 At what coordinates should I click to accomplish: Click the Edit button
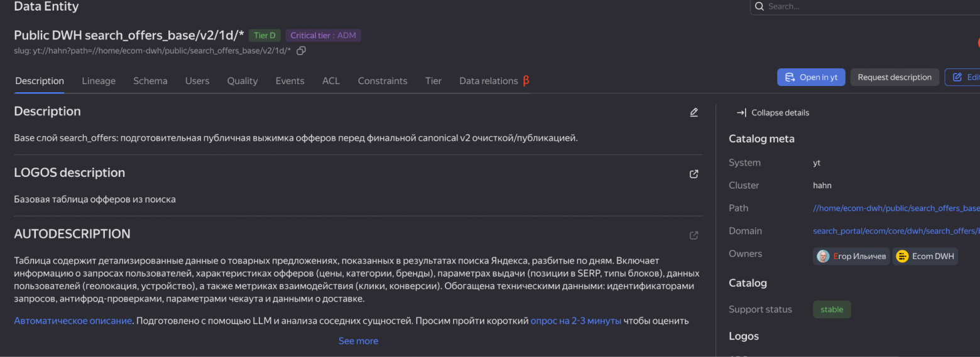click(x=962, y=77)
